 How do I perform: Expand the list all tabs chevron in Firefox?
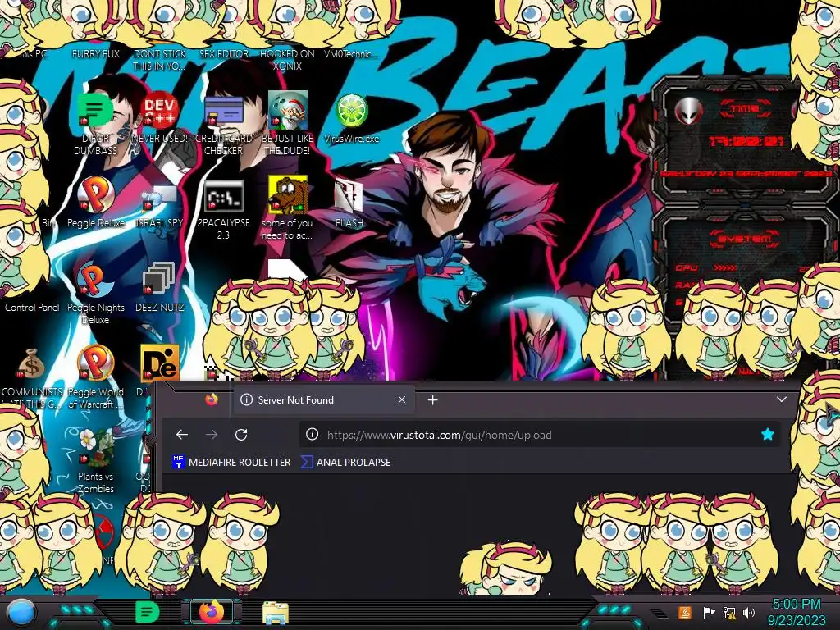tap(782, 399)
